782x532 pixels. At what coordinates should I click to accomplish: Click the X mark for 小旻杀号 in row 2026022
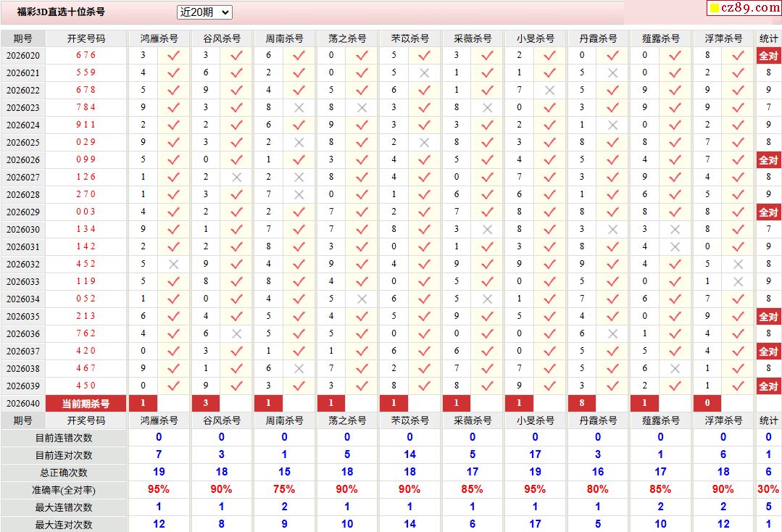(x=550, y=91)
